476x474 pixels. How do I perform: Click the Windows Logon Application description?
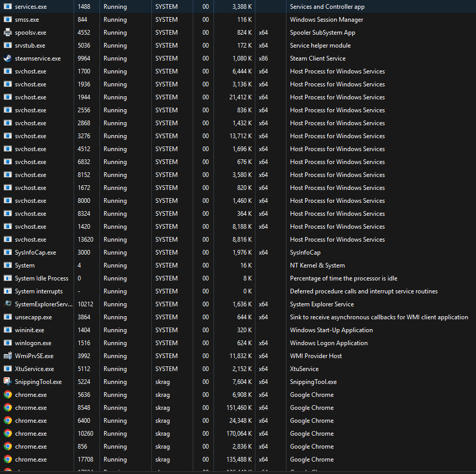(328, 343)
